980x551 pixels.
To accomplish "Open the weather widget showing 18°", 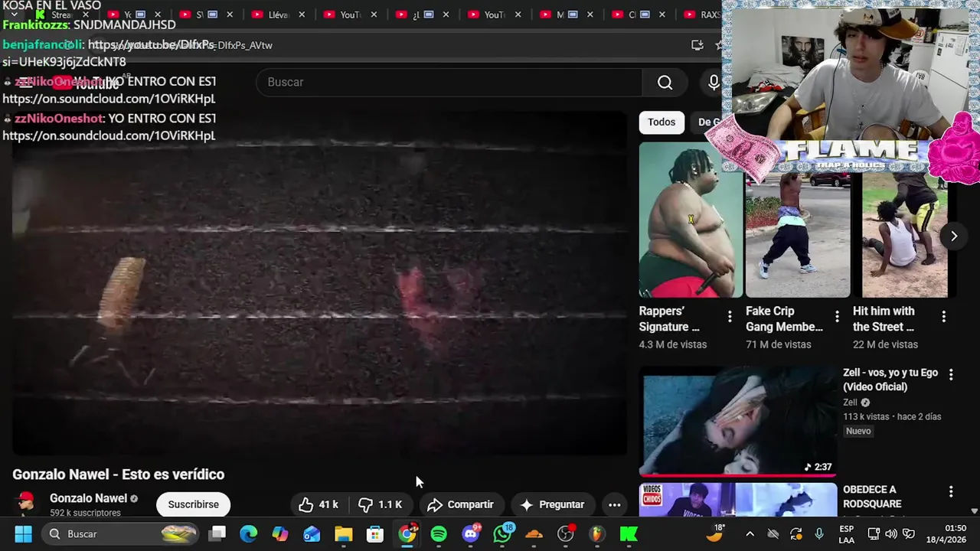I will click(x=715, y=533).
